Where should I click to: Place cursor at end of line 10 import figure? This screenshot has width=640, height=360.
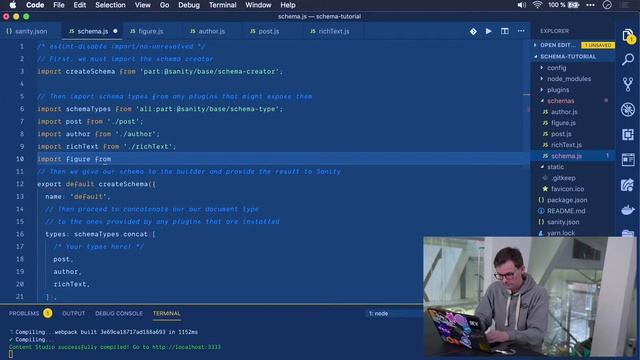pos(111,159)
